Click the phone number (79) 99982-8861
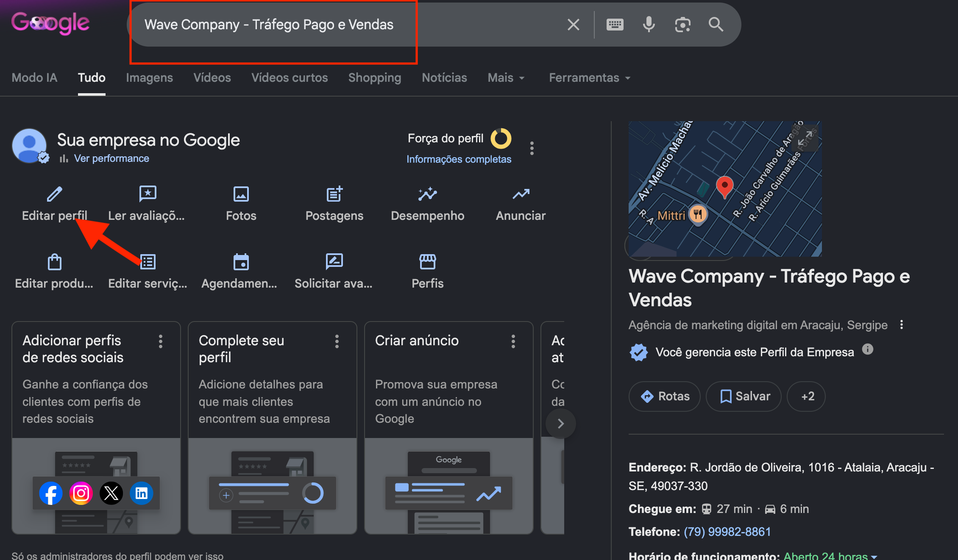Screen dimensions: 958x560 [727, 532]
